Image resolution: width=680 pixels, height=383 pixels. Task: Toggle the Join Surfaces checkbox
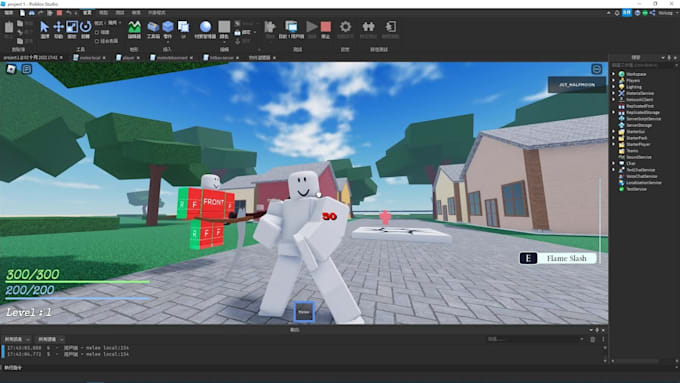point(97,41)
